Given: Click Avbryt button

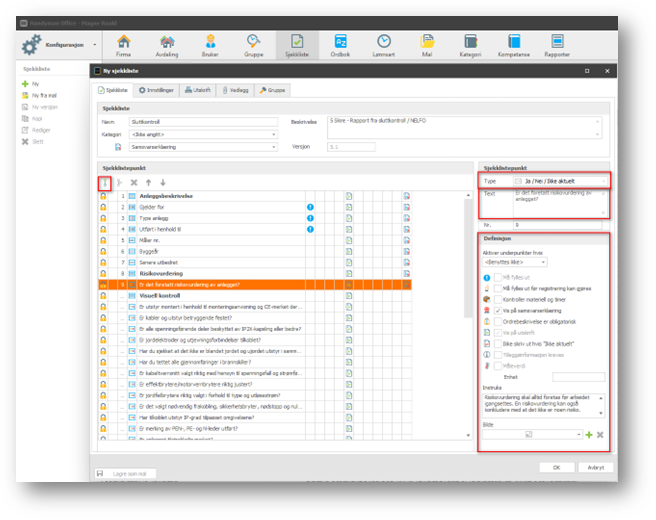Looking at the screenshot, I should point(595,467).
